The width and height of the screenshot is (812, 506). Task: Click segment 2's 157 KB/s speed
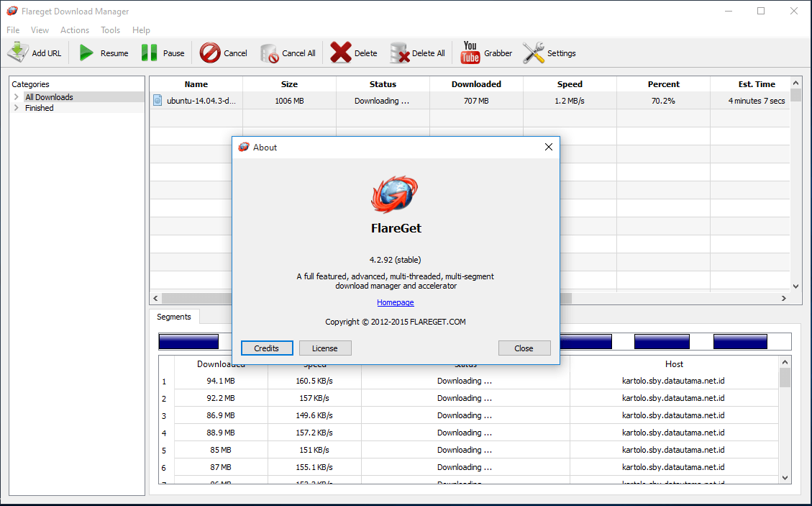point(314,398)
